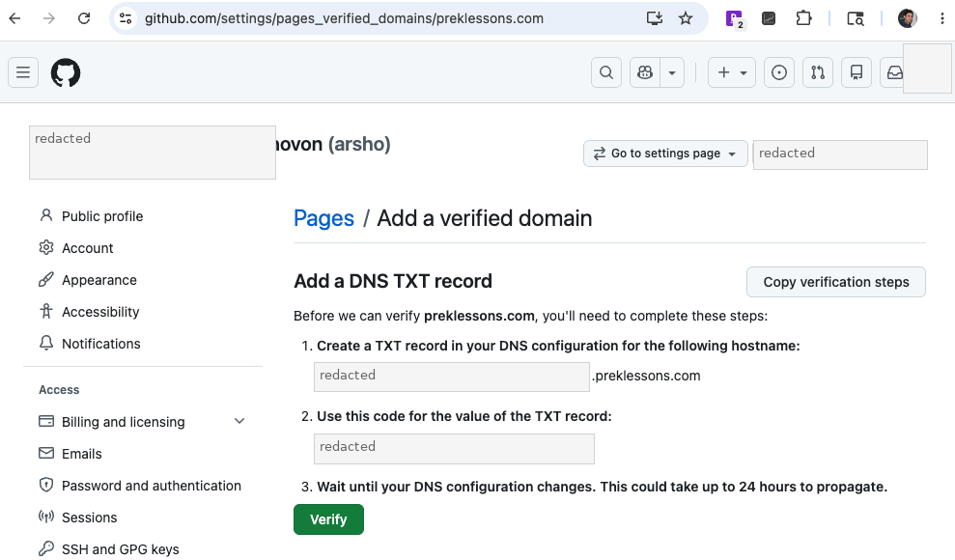This screenshot has height=560, width=955.
Task: Open Account settings in sidebar
Action: 88,248
